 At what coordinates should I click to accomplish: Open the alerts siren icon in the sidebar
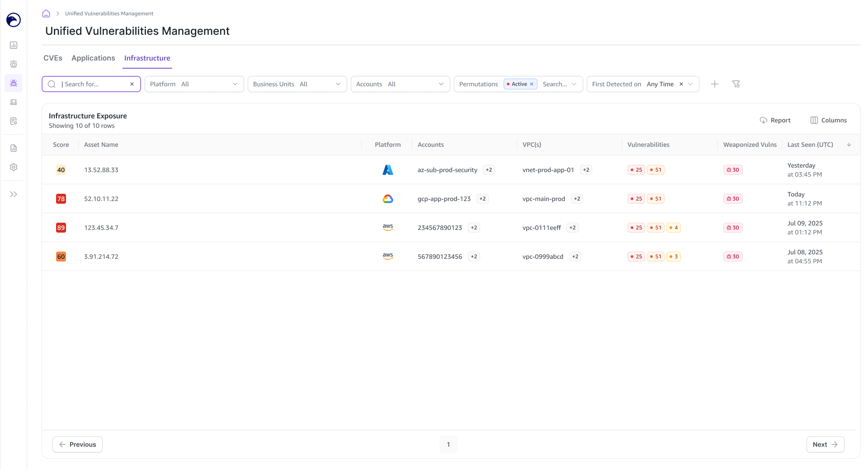(14, 102)
